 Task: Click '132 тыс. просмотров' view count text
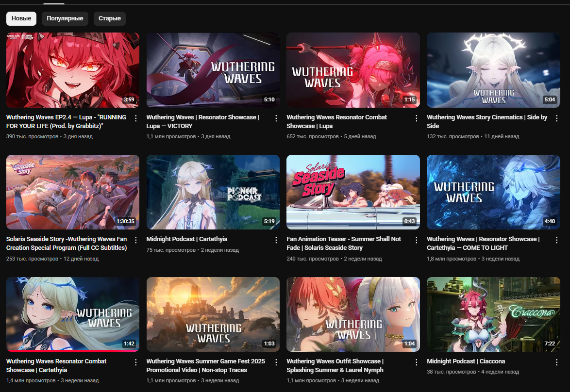[x=453, y=137]
